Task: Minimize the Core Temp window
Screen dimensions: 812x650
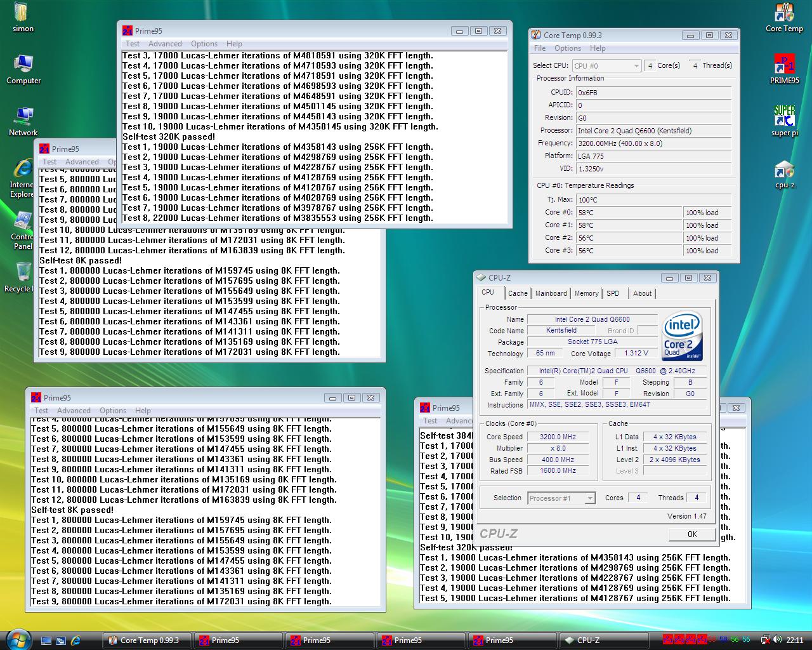Action: click(x=690, y=36)
